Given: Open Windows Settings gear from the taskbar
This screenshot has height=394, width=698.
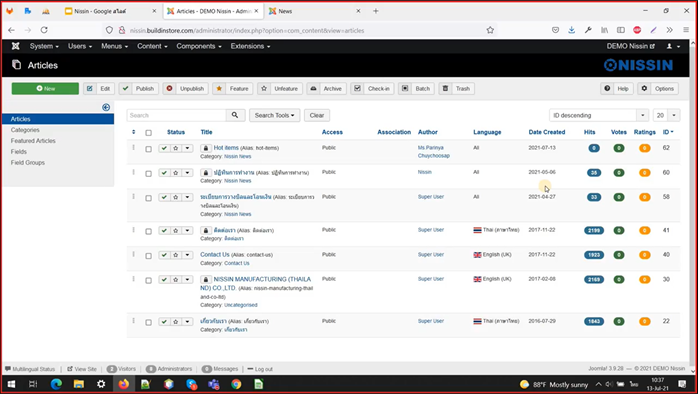Looking at the screenshot, I should pos(101,384).
